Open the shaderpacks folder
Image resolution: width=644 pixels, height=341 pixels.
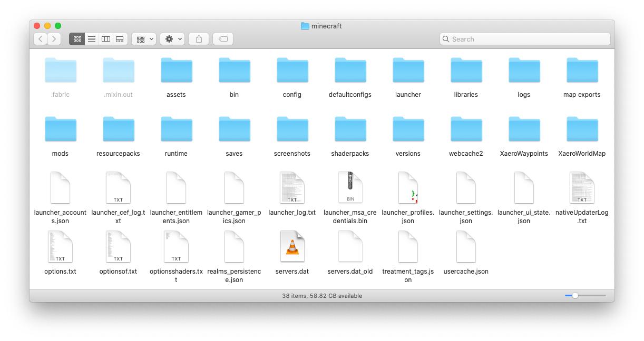click(350, 129)
